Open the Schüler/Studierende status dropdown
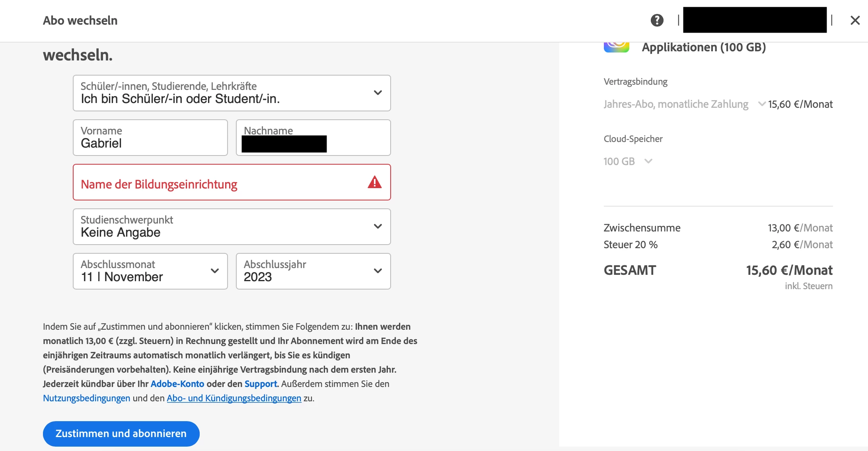 coord(232,93)
